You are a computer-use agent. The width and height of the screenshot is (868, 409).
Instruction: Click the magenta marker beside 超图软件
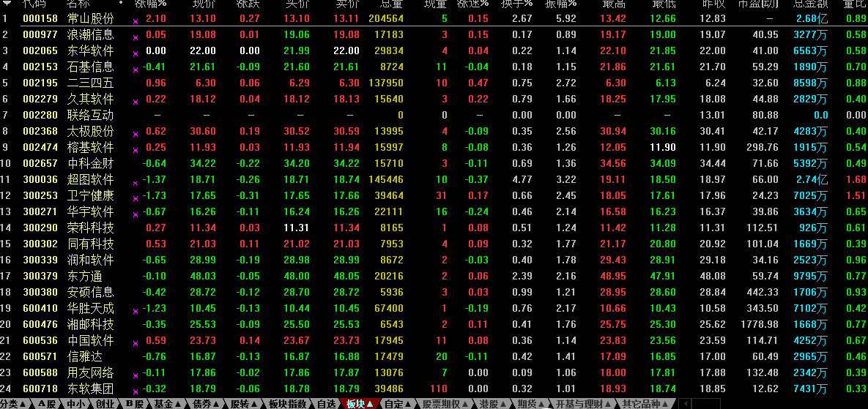pyautogui.click(x=136, y=182)
